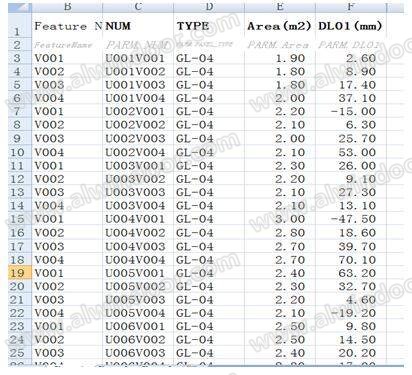Click the PARM Area cell in row 2
The height and width of the screenshot is (375, 412).
click(280, 45)
